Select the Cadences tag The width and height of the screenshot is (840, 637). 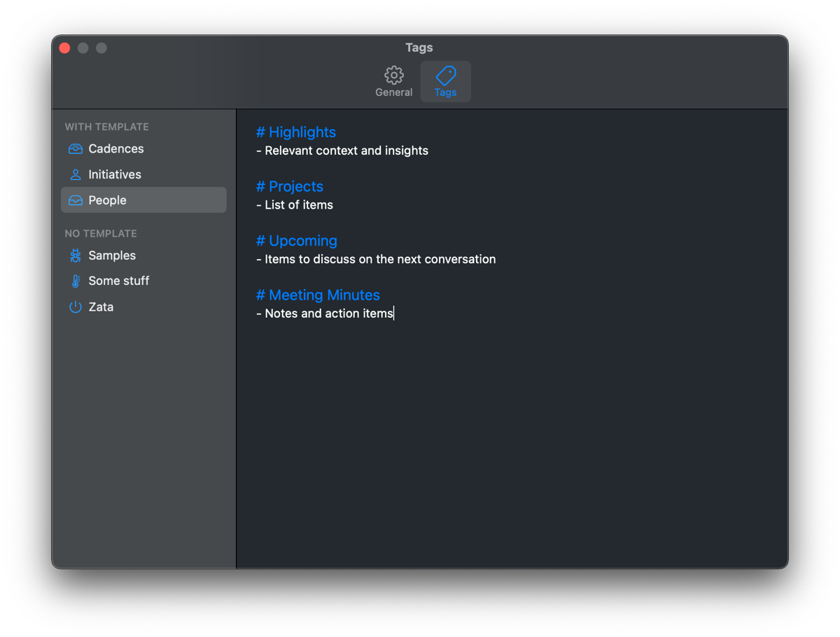(143, 149)
